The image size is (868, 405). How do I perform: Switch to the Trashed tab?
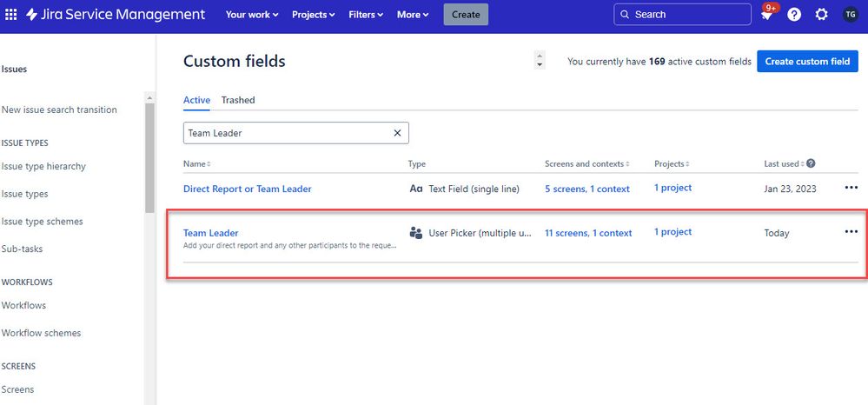(x=238, y=100)
